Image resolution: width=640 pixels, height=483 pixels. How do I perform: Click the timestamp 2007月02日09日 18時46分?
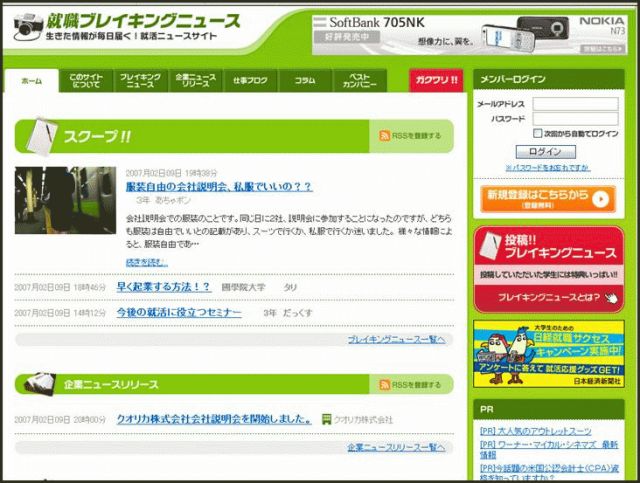pos(60,287)
